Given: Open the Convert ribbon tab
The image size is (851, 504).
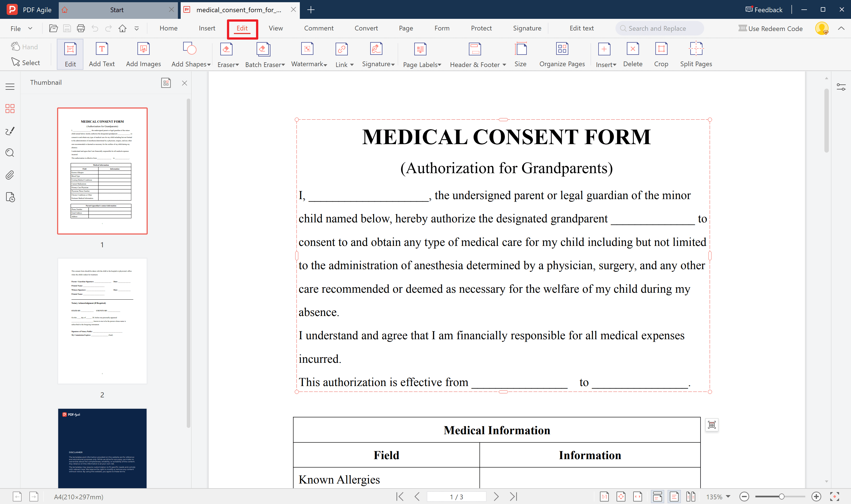Looking at the screenshot, I should (x=366, y=29).
